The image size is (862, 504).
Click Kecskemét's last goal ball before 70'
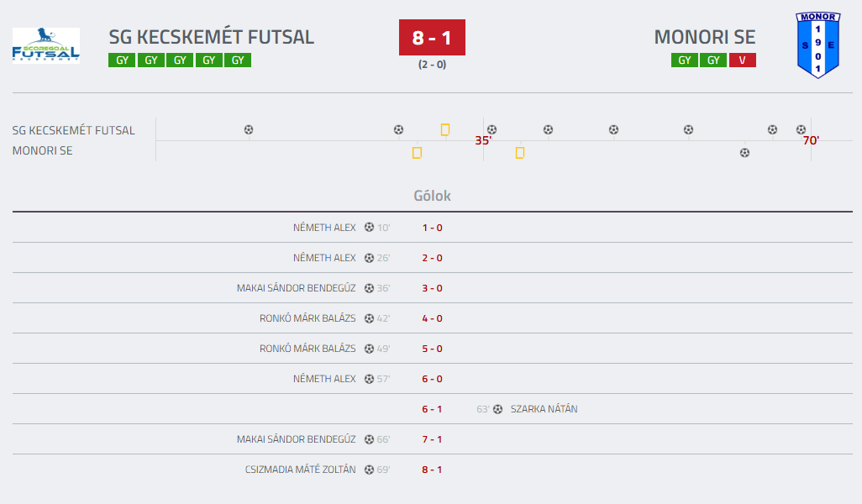pyautogui.click(x=801, y=129)
